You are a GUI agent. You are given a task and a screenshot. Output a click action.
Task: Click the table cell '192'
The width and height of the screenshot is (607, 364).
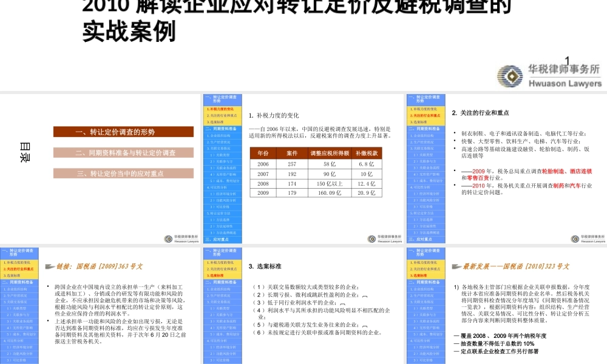[292, 174]
